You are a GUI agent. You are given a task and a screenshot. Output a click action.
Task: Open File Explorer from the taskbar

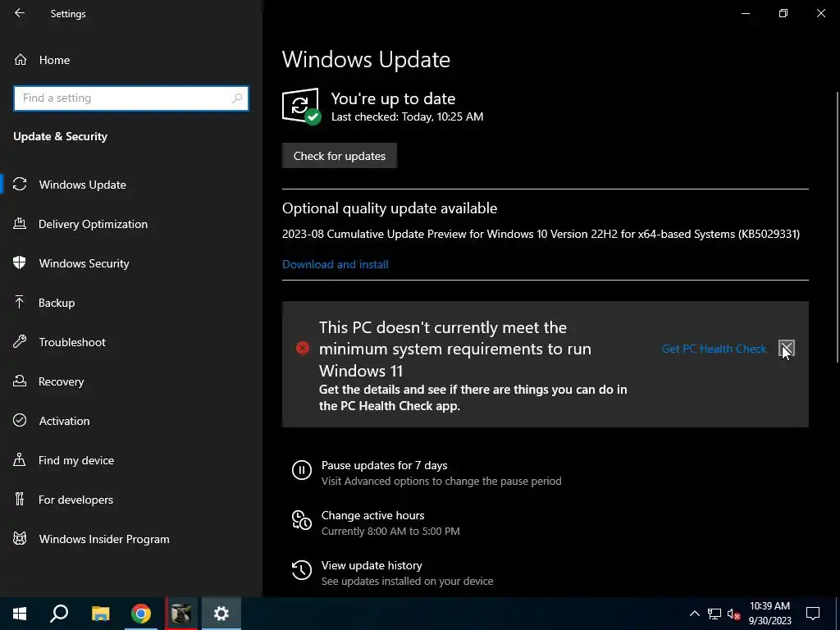[x=100, y=614]
